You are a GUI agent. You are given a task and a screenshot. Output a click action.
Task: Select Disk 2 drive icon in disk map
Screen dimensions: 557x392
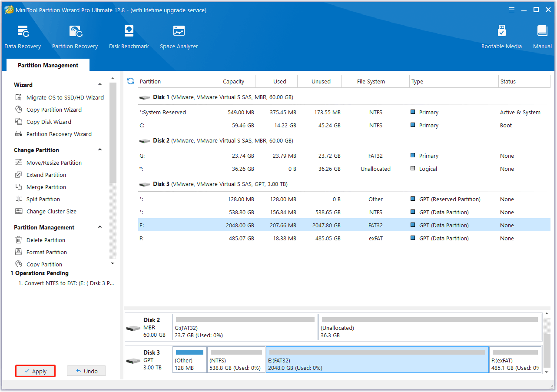133,328
